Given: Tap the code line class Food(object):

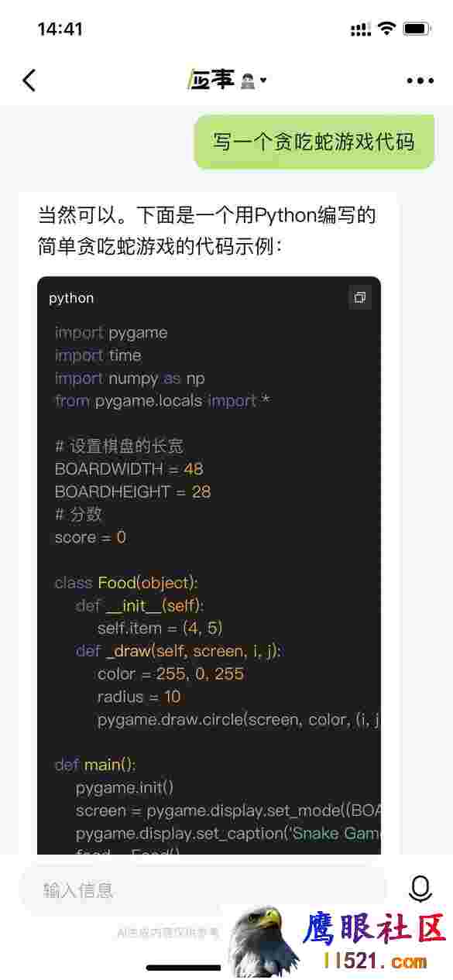Looking at the screenshot, I should click(x=125, y=582).
